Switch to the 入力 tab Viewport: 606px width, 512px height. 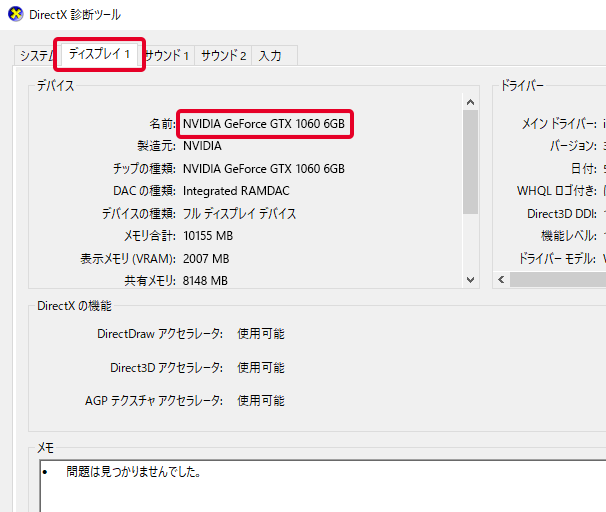(271, 56)
